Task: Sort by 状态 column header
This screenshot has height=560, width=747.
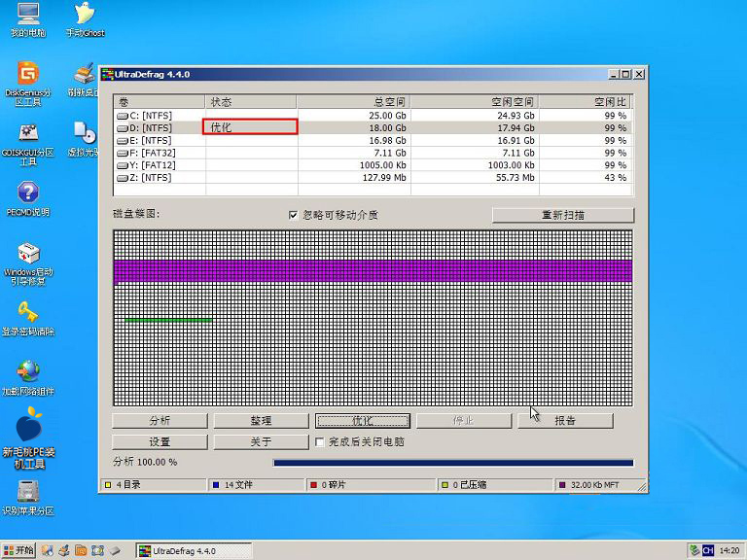Action: point(251,102)
